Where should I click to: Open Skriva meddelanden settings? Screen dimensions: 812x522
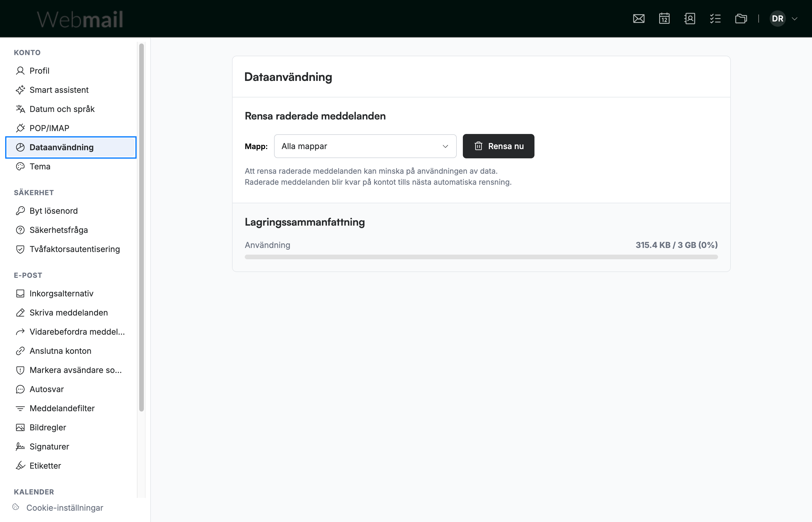[71, 313]
